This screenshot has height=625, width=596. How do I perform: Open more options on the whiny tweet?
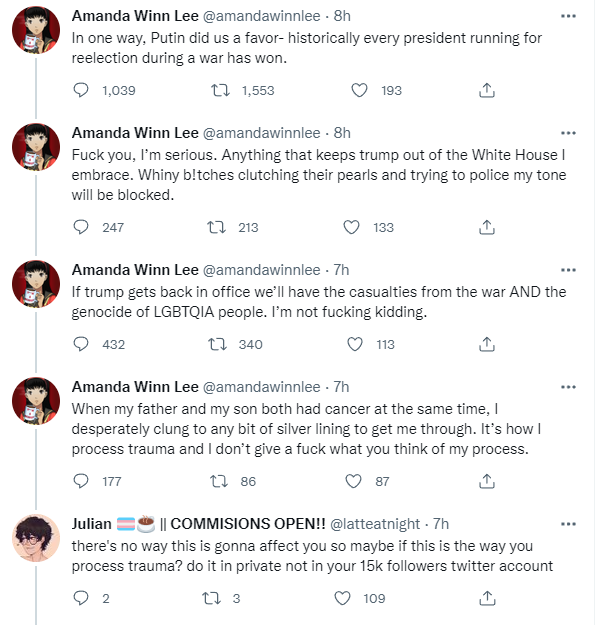coord(568,133)
